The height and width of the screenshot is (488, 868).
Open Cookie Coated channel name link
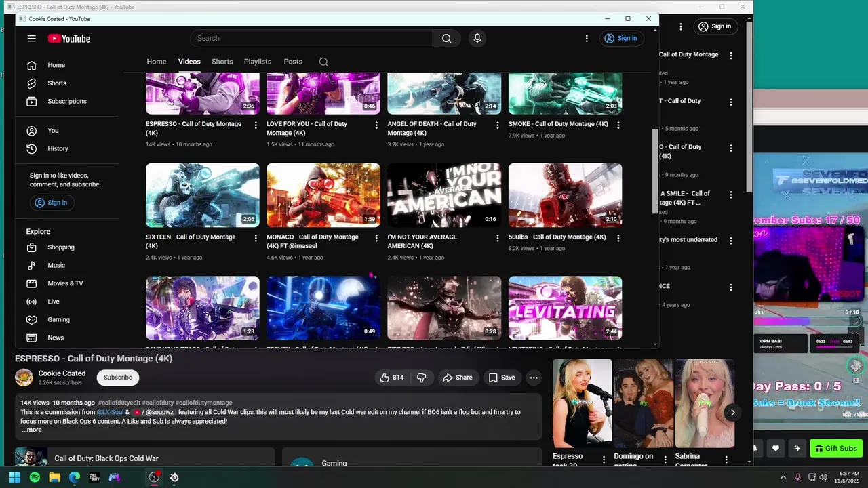click(x=62, y=373)
